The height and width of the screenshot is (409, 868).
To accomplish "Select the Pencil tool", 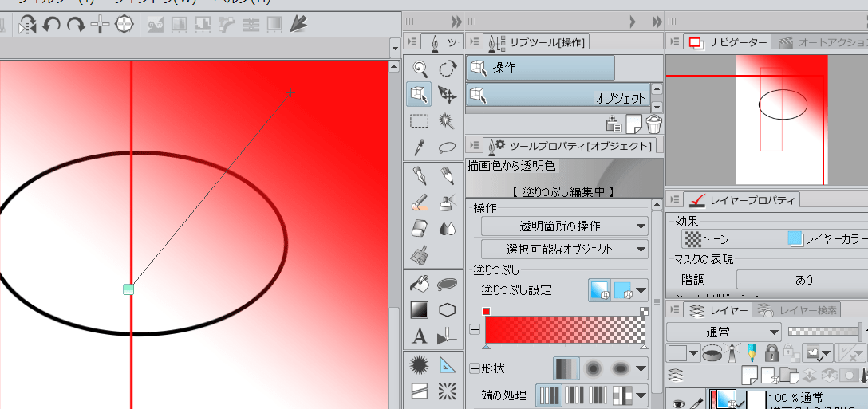I will point(448,176).
